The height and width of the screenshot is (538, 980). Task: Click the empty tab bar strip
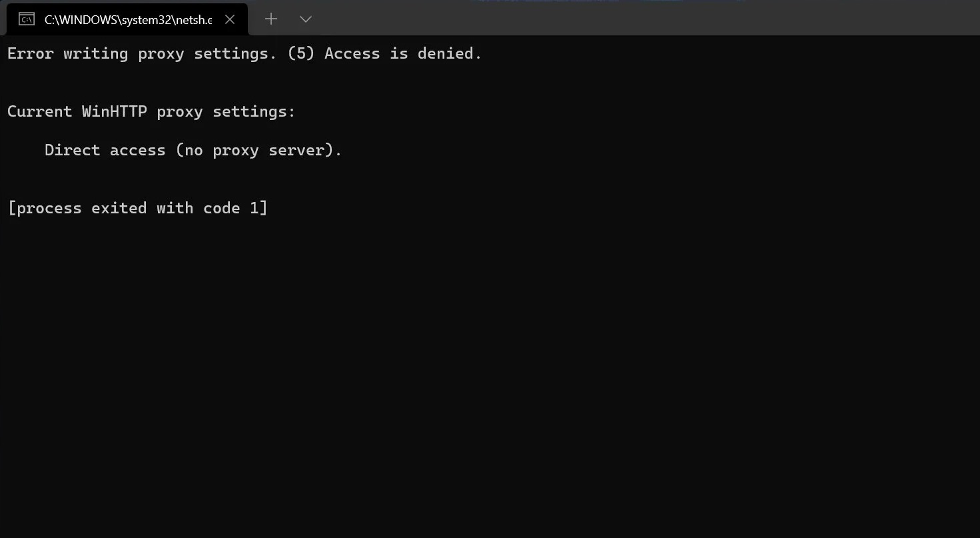click(600, 19)
